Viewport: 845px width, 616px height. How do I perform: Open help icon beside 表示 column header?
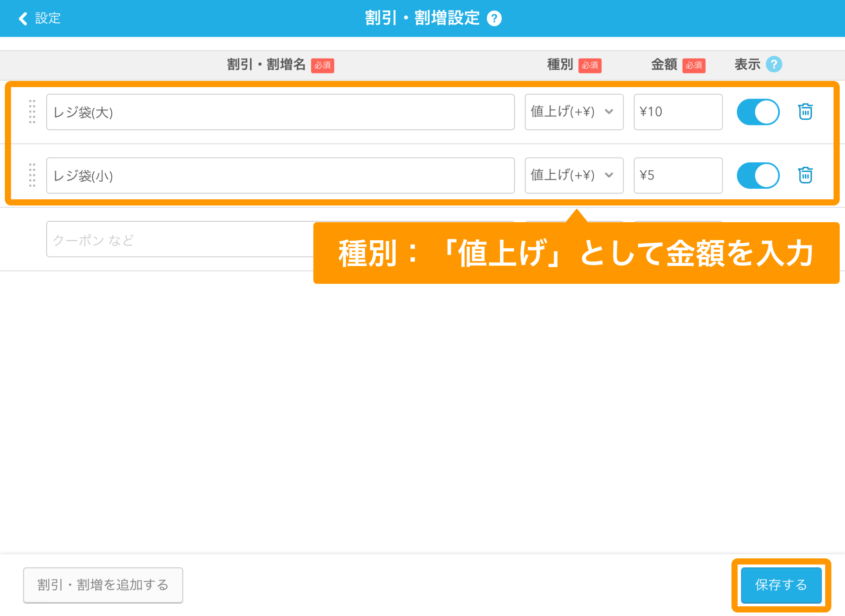coord(774,65)
